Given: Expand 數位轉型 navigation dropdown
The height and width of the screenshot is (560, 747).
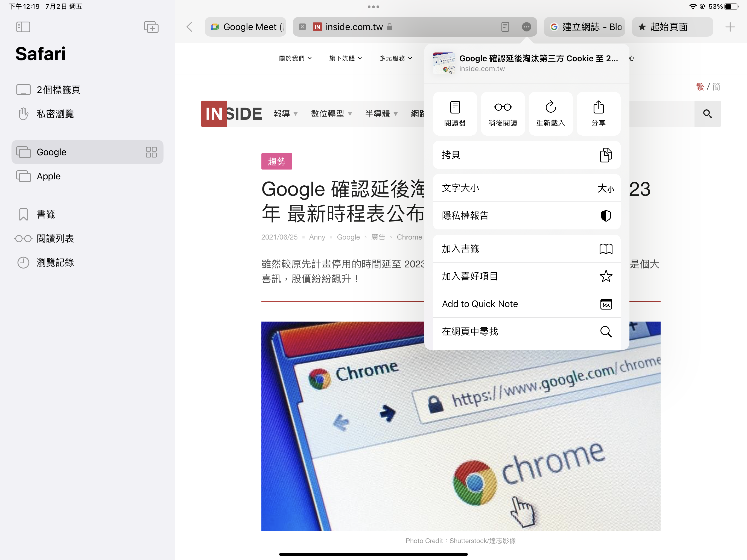Looking at the screenshot, I should pos(331,114).
